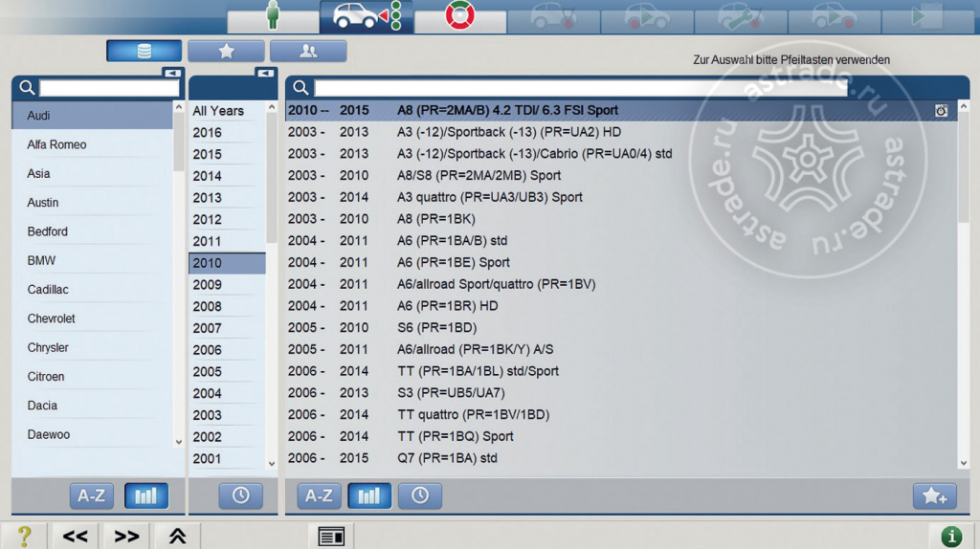Open disabled car with play tab

pyautogui.click(x=647, y=16)
